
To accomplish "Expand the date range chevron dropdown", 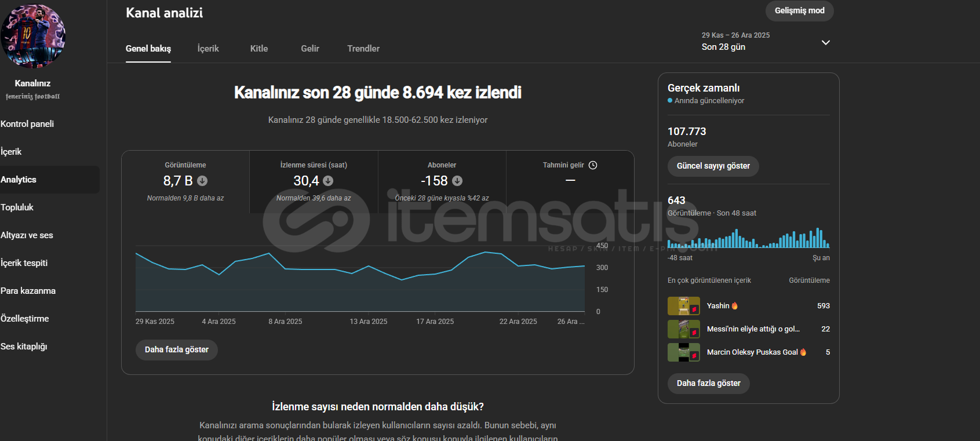I will point(826,42).
